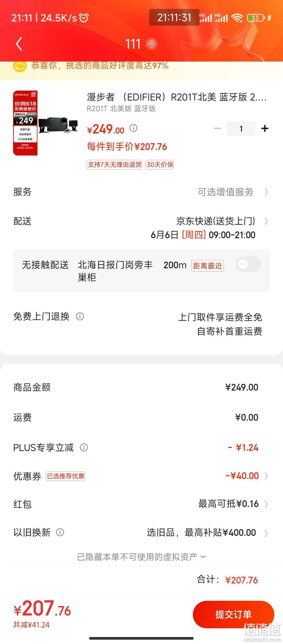Decrease quantity with the minus icon
Screen dimensions: 283x644
pos(217,128)
